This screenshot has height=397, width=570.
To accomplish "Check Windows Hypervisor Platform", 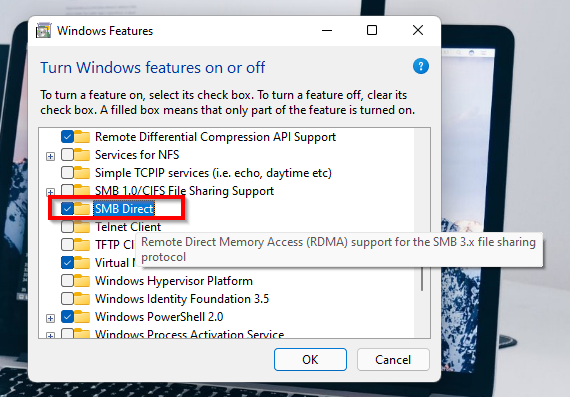I will pos(68,281).
